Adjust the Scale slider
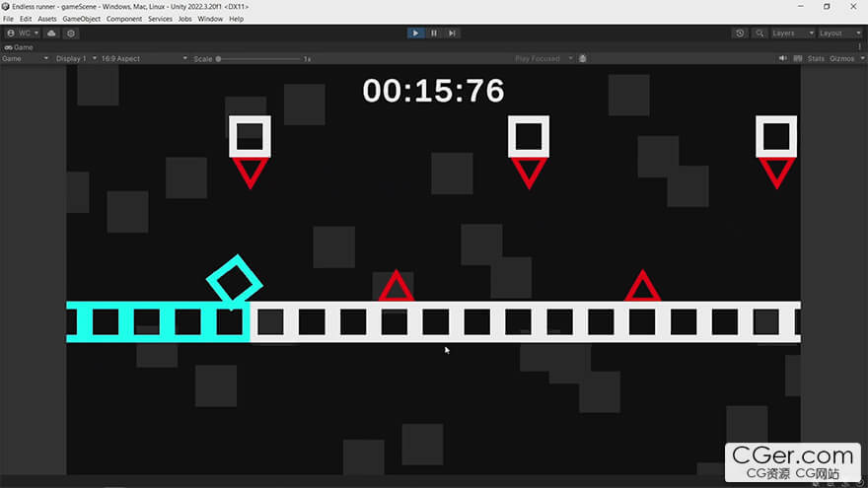Screen dimensions: 868x488 coord(259,58)
